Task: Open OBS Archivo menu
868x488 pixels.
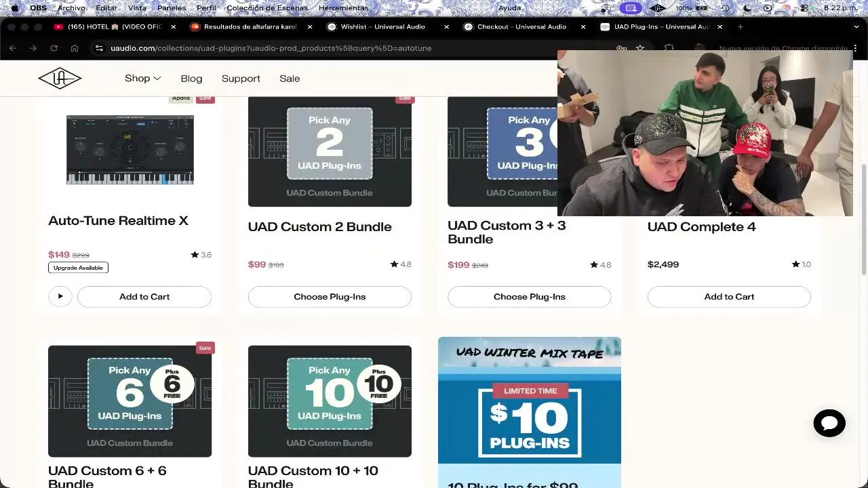Action: (71, 8)
